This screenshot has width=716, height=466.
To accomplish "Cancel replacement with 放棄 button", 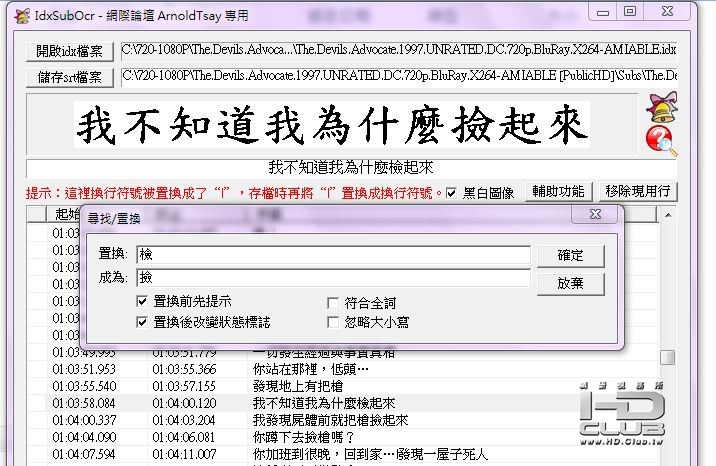I will pyautogui.click(x=571, y=283).
